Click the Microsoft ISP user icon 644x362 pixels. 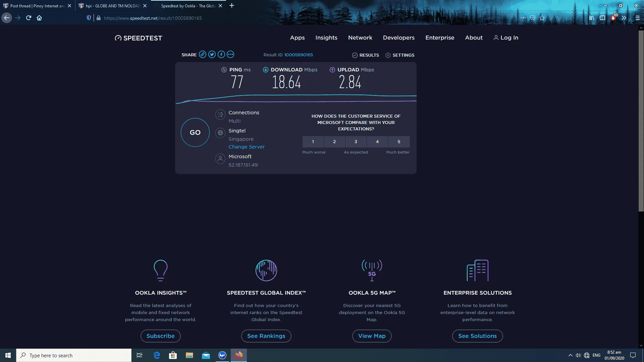pos(220,159)
